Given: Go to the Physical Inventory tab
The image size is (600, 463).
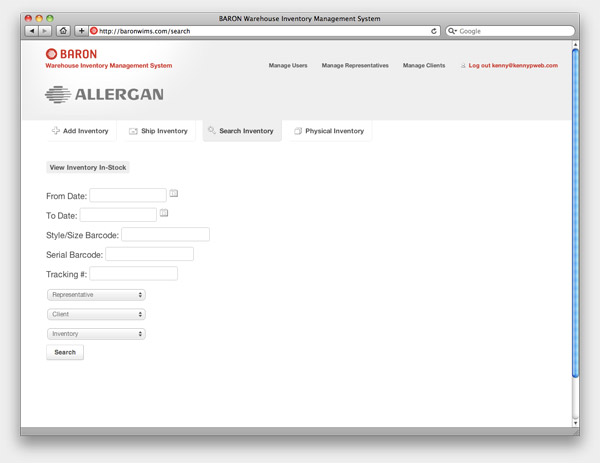Looking at the screenshot, I should pyautogui.click(x=329, y=131).
